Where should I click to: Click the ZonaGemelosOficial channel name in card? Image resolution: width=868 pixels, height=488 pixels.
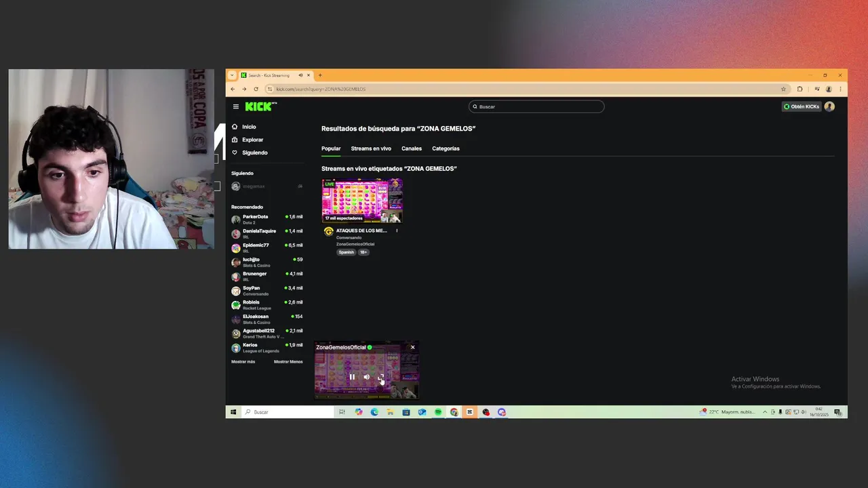pyautogui.click(x=355, y=244)
